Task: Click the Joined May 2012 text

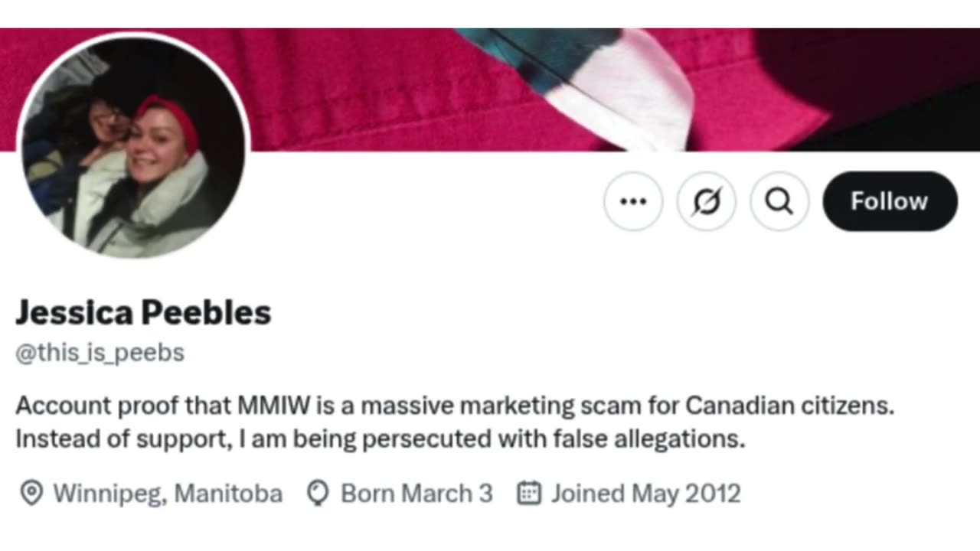Action: point(645,494)
